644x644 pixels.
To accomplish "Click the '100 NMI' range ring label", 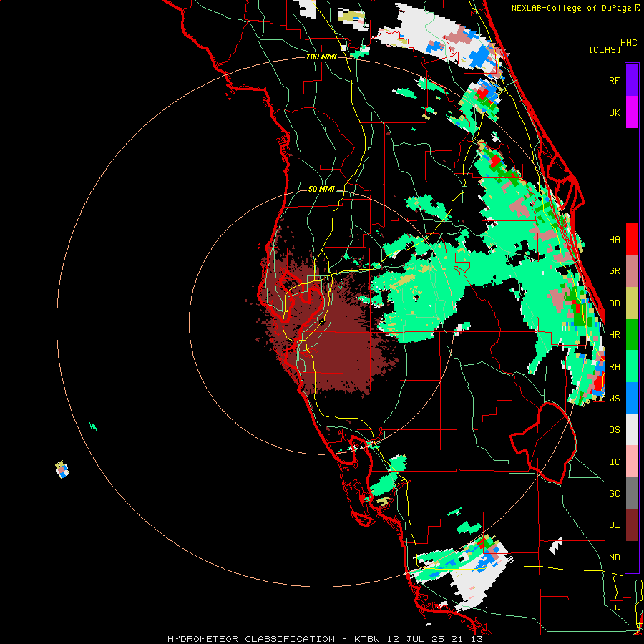I will [321, 57].
